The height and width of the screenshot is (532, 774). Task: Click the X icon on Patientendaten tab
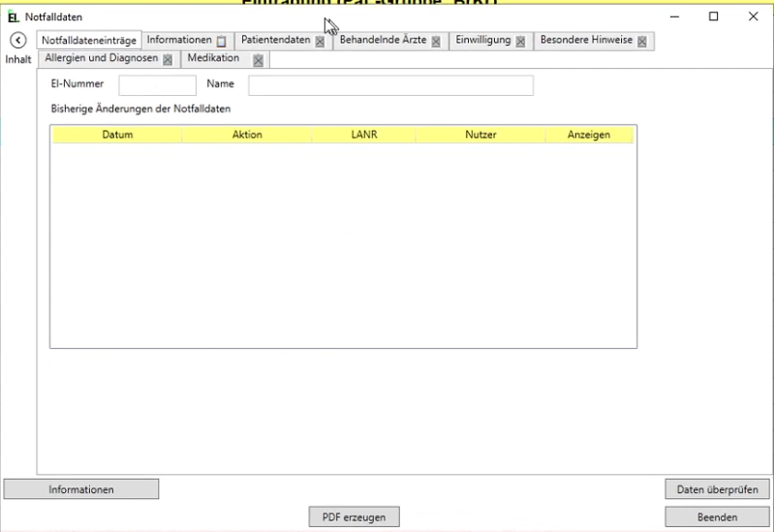point(320,42)
